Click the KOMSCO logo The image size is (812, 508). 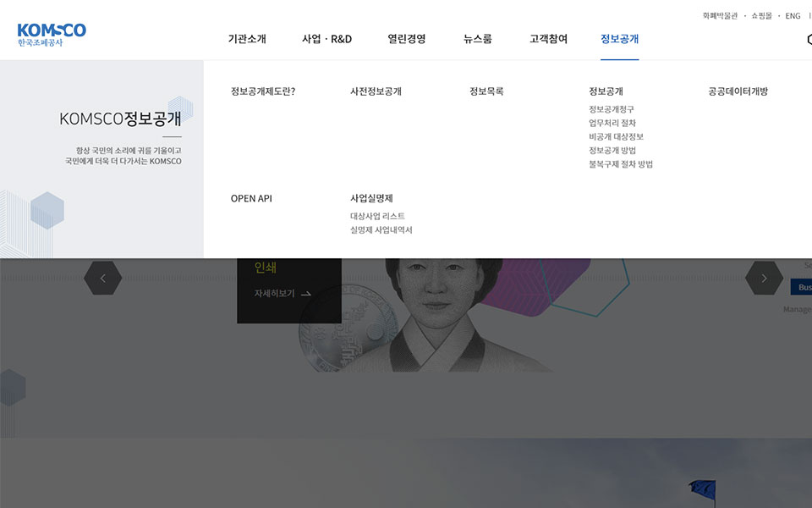pos(52,35)
